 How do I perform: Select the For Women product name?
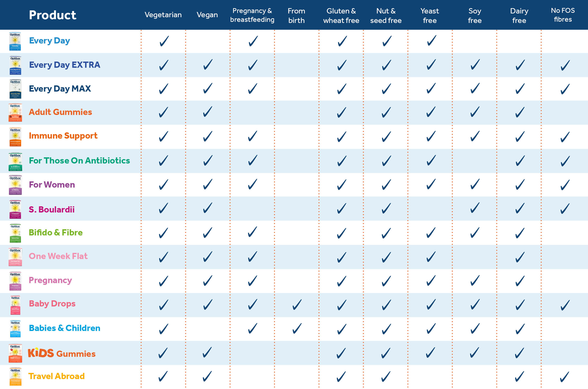click(52, 185)
